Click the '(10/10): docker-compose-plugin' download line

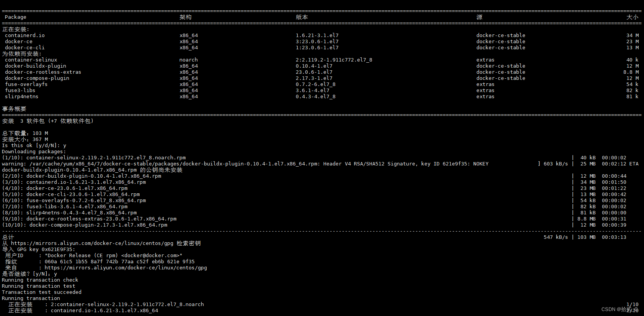point(85,225)
